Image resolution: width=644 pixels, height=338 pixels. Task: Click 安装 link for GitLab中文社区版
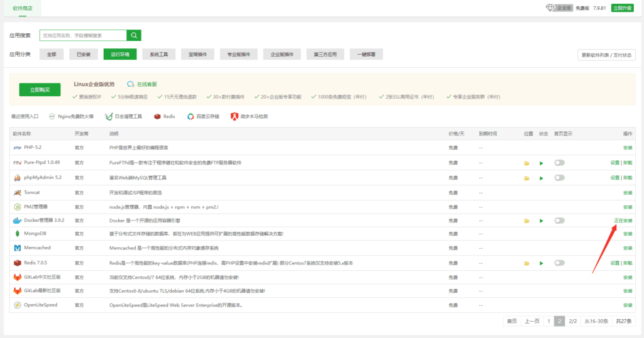[628, 278]
